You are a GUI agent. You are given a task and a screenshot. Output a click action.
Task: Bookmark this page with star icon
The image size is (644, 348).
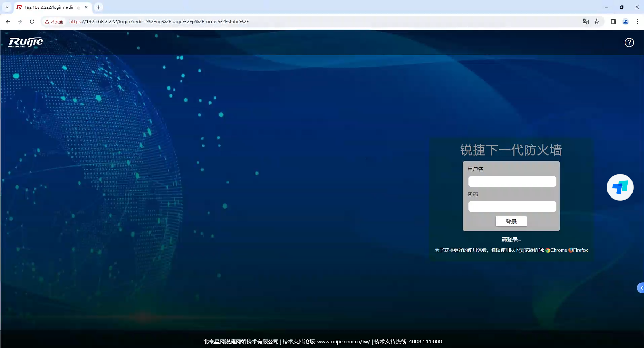[x=597, y=22]
